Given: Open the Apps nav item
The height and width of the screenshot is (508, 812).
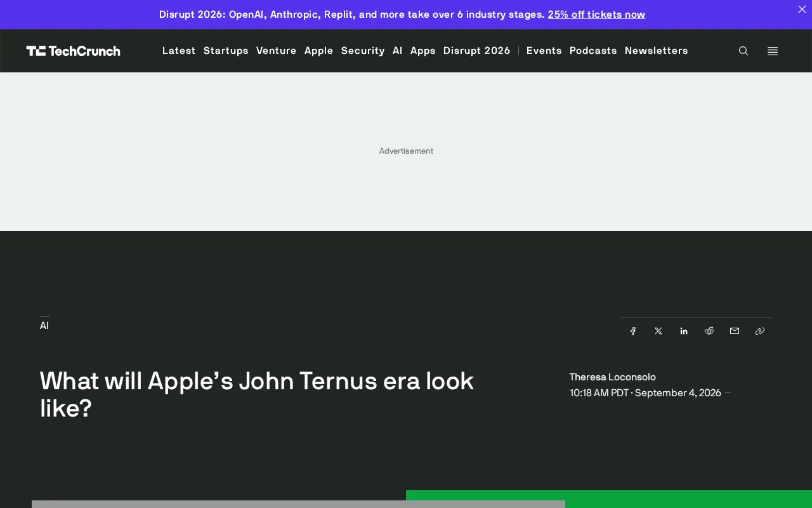Looking at the screenshot, I should [423, 51].
